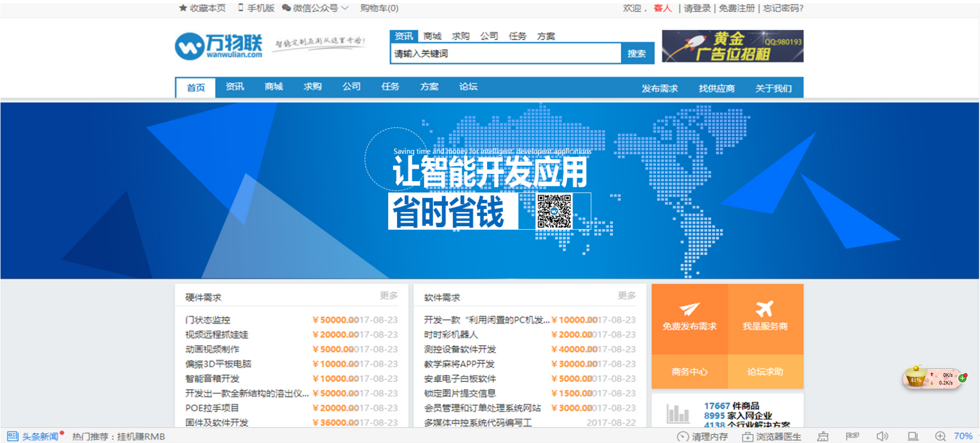Click 找供应商 in the nav bar
This screenshot has width=980, height=443.
pos(717,88)
